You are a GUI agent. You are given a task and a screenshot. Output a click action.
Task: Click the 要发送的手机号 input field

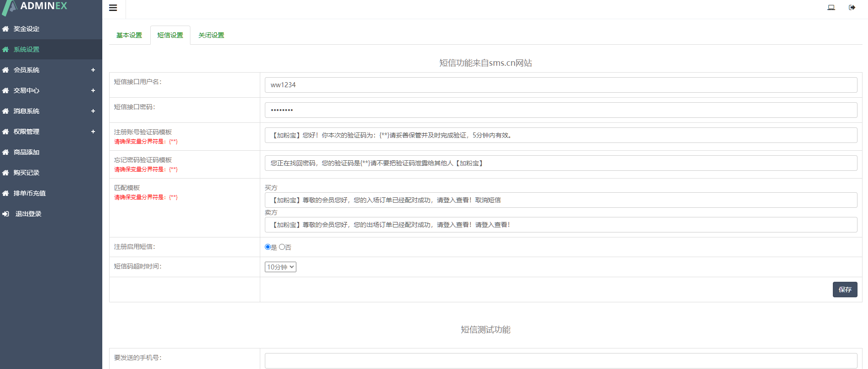[561, 360]
